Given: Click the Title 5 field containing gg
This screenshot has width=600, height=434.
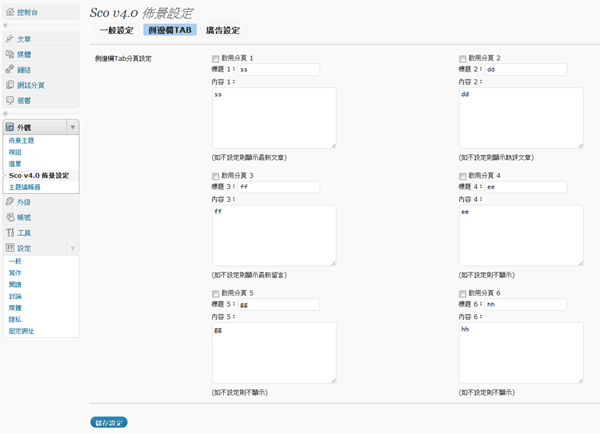Looking at the screenshot, I should pos(279,305).
